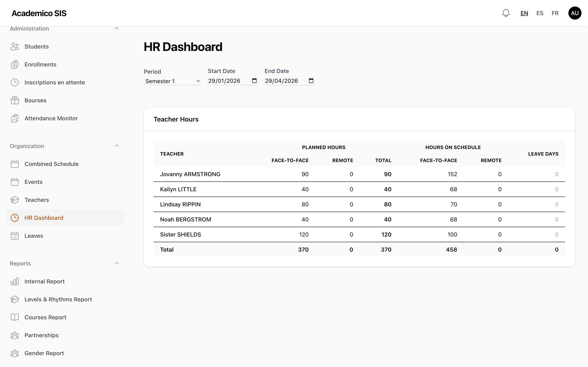This screenshot has width=588, height=367.
Task: Open the Period dropdown showing Semester 1
Action: coord(172,81)
